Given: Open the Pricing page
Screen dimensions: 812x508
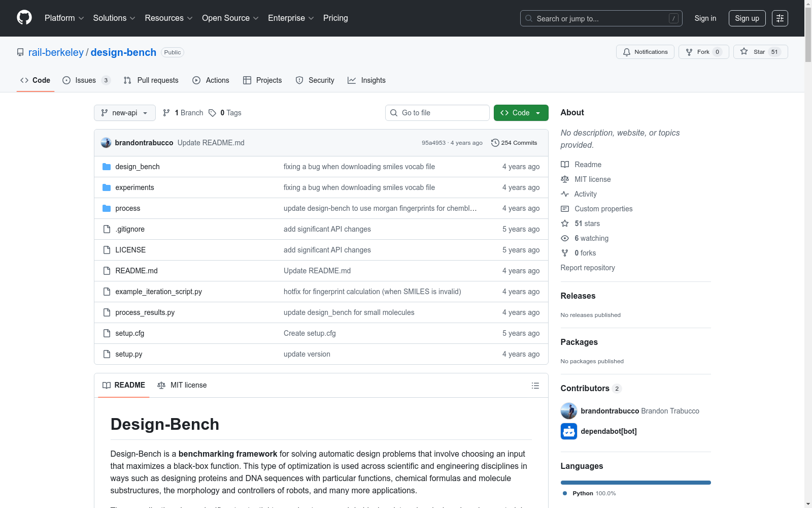Looking at the screenshot, I should point(335,18).
